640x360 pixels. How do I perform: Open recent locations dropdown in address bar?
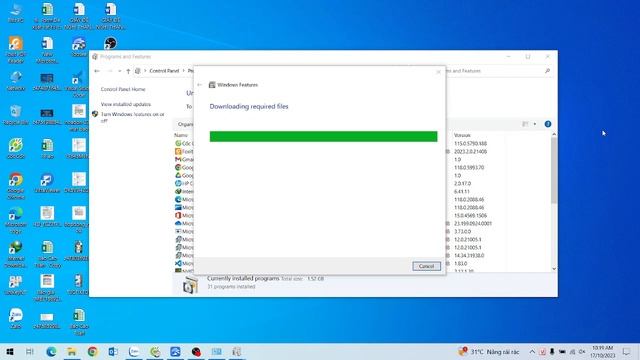tap(120, 71)
